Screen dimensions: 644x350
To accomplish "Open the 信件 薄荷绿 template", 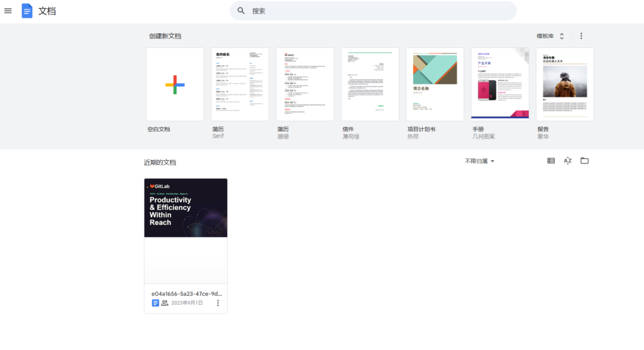I will tap(370, 84).
